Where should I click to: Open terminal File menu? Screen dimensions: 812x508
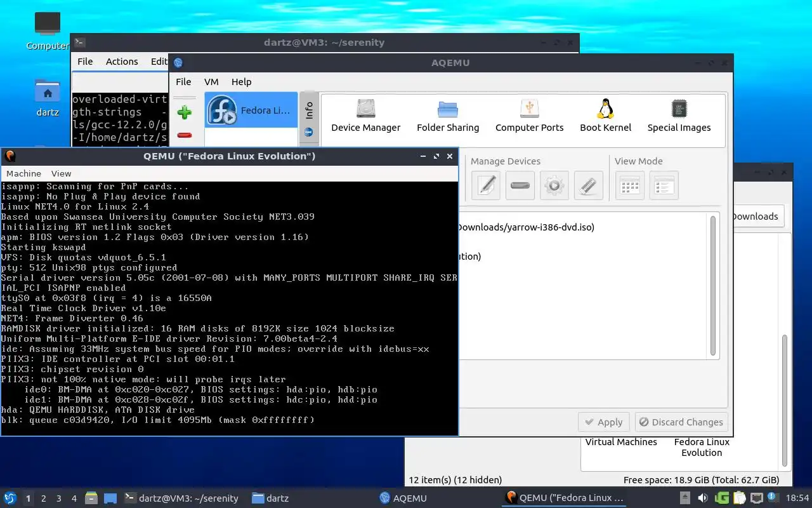point(85,62)
